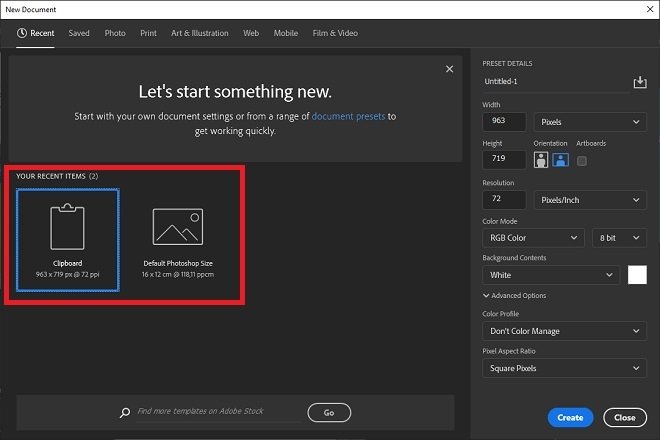The image size is (660, 440).
Task: Dismiss the 'Let's start something new' banner
Action: (x=450, y=69)
